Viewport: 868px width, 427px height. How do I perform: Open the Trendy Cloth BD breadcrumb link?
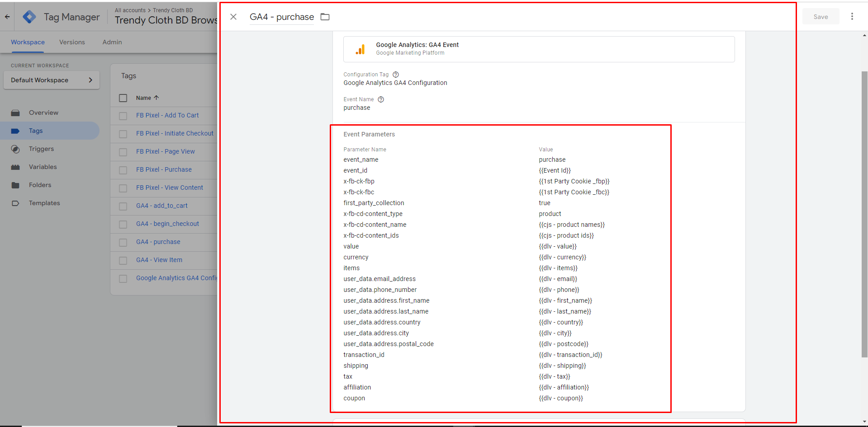172,10
